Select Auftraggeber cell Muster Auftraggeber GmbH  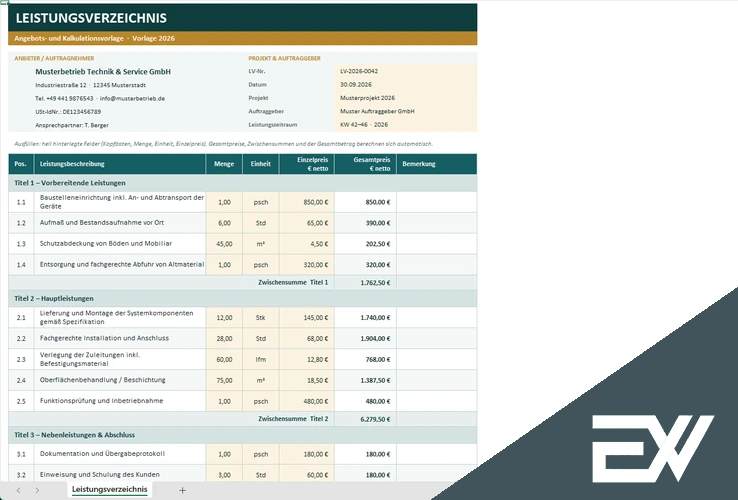pyautogui.click(x=405, y=112)
